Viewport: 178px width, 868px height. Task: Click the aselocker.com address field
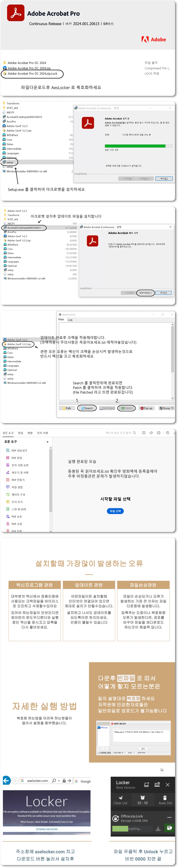[37, 781]
